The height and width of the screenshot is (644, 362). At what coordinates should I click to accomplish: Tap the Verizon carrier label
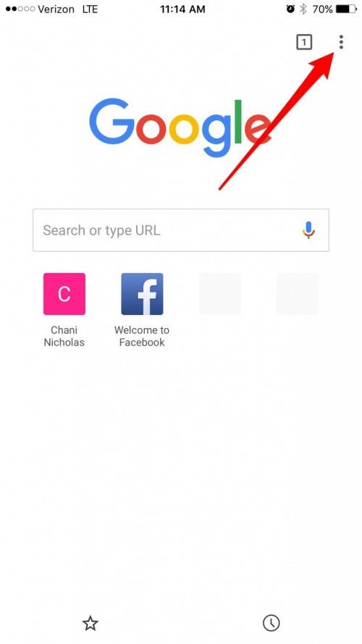click(x=56, y=9)
